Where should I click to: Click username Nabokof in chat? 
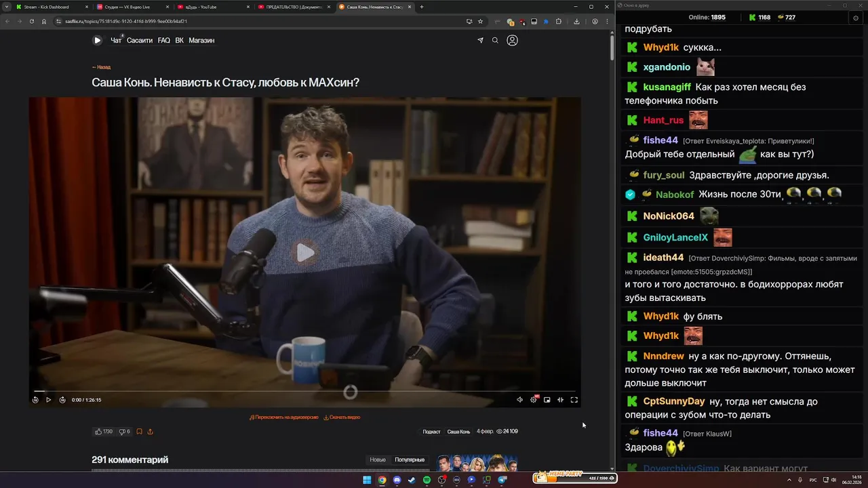675,195
